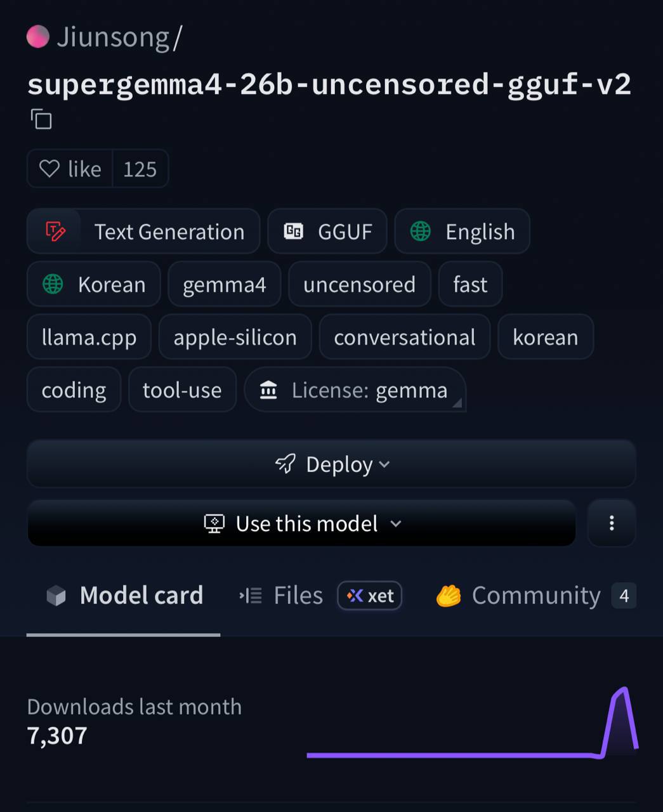Click the globe icon beside English

421,232
